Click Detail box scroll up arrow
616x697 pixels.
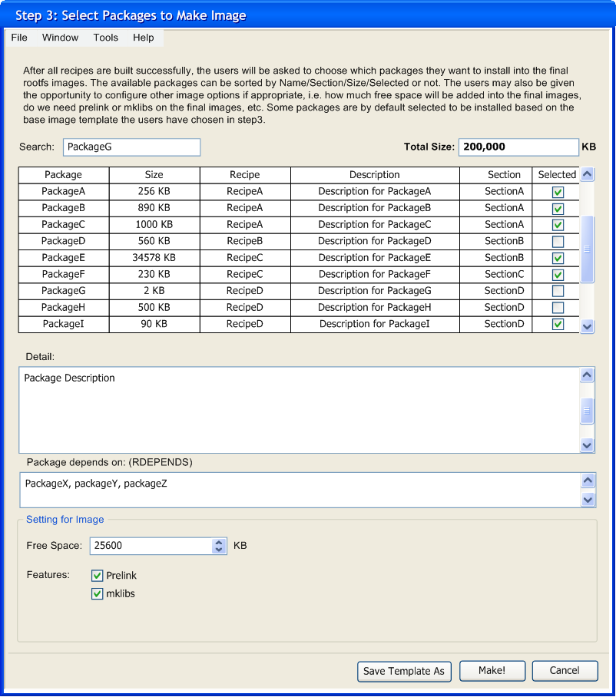pos(588,375)
